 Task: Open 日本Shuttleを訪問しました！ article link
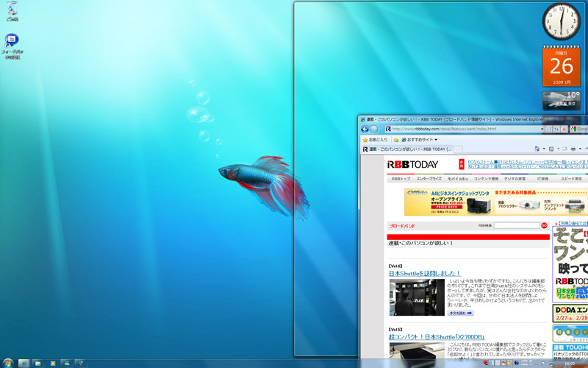coord(425,273)
